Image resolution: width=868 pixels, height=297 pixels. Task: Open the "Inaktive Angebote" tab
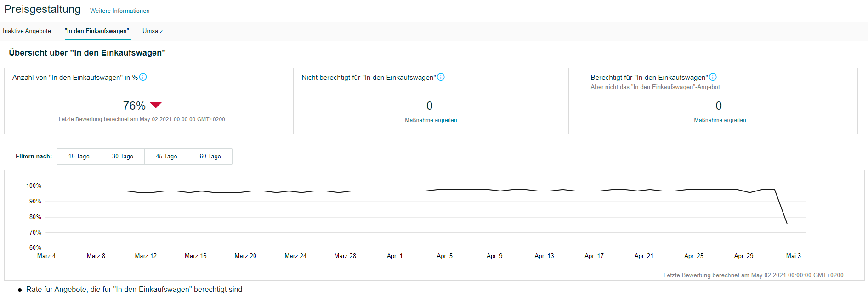27,31
